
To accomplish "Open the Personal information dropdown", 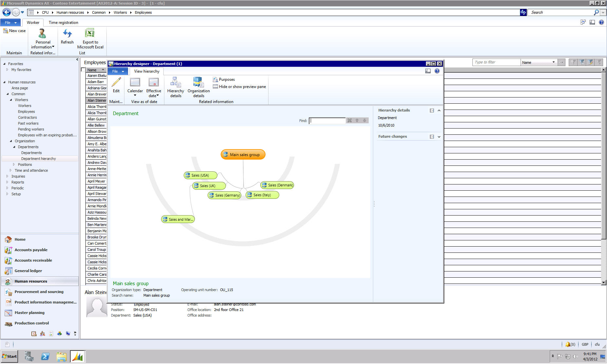I will click(43, 39).
